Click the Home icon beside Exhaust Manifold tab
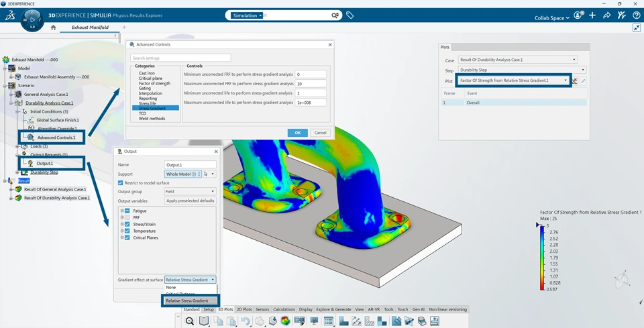The image size is (644, 328). point(53,28)
